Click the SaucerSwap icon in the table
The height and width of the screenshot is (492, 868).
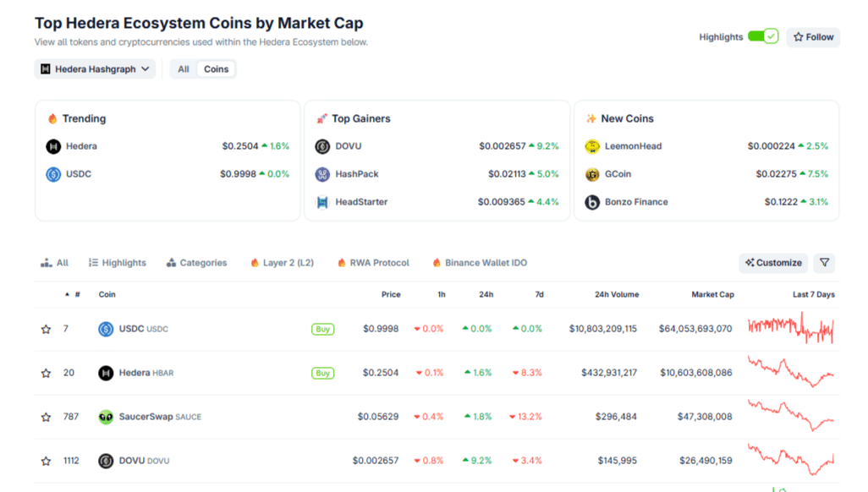tap(106, 417)
